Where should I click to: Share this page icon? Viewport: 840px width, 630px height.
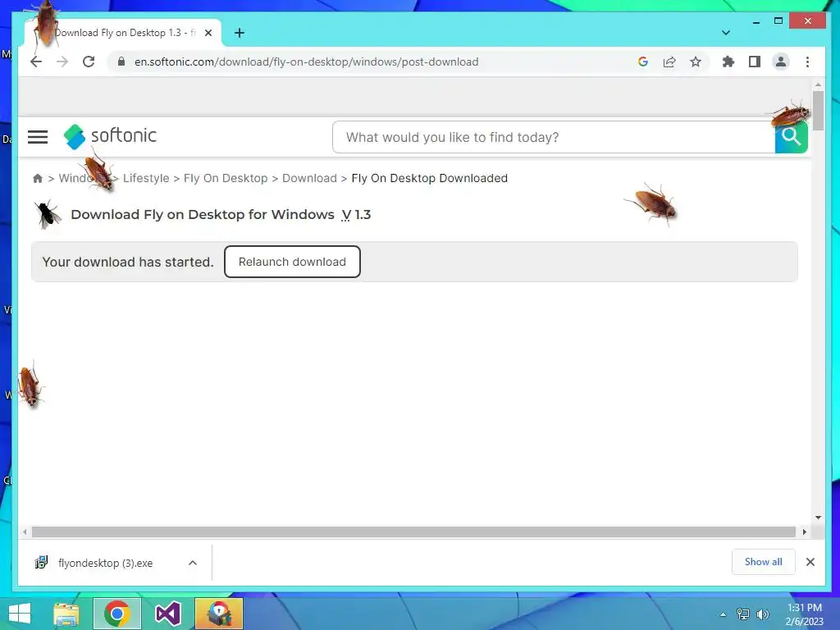[669, 62]
